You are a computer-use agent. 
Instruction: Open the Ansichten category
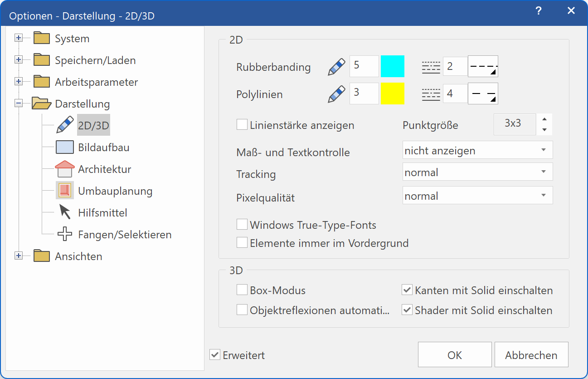(18, 255)
